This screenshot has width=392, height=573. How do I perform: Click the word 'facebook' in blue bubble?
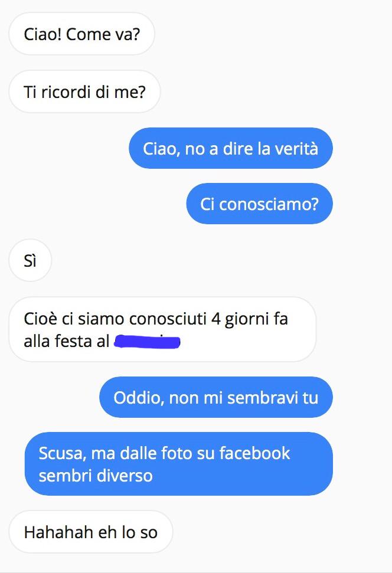[x=254, y=453]
